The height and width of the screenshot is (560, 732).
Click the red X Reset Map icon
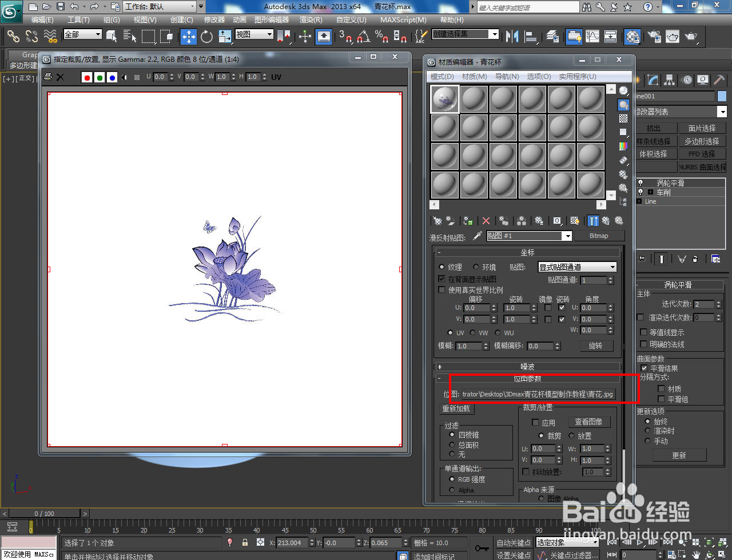[486, 221]
